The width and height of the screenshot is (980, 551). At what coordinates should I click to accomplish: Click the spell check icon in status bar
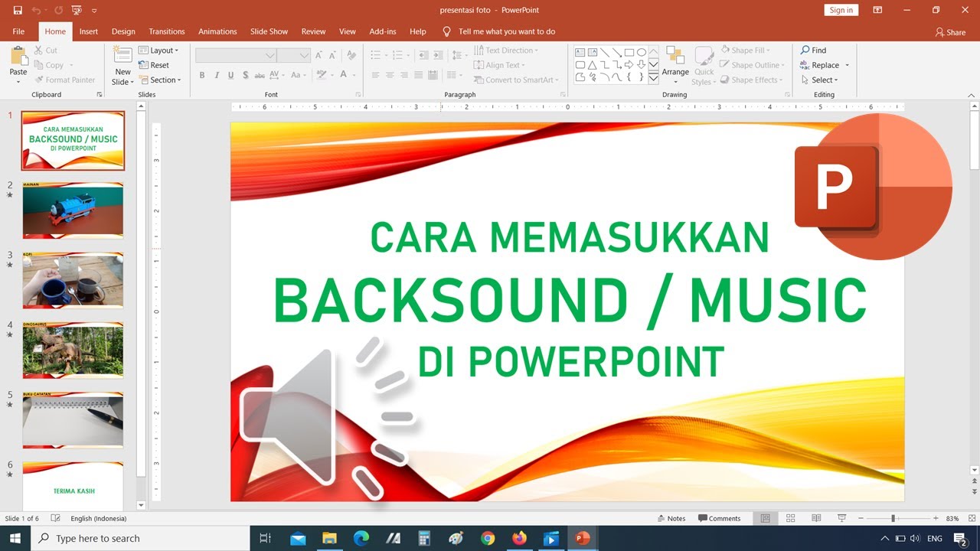[55, 518]
